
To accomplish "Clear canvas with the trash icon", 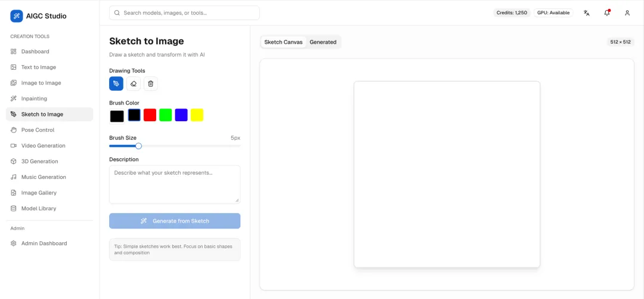I will (151, 84).
